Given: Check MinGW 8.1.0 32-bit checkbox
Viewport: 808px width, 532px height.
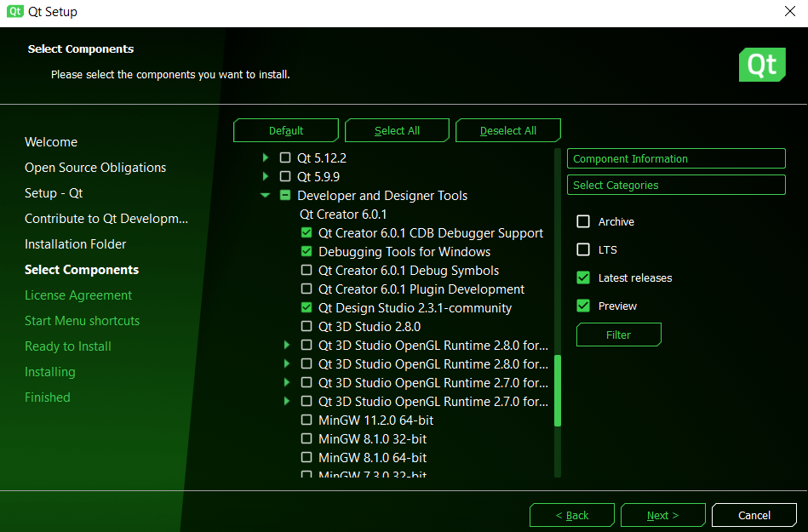Looking at the screenshot, I should 307,438.
